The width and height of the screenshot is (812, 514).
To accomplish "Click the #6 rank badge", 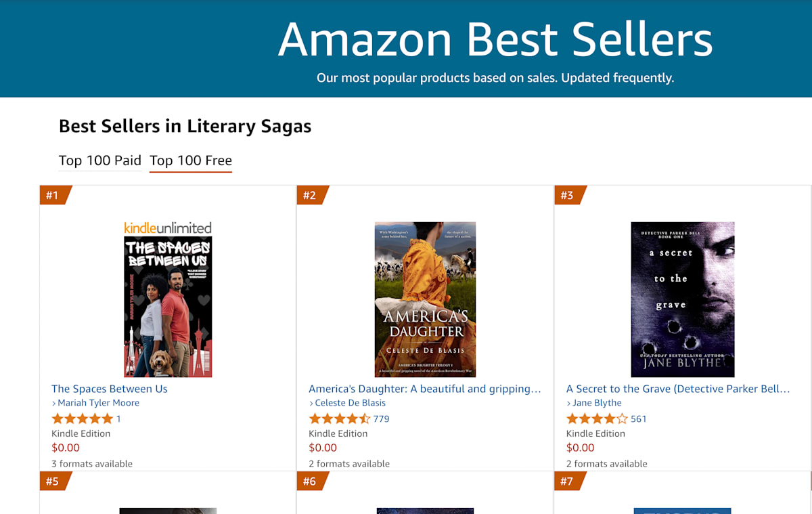I will click(x=310, y=481).
